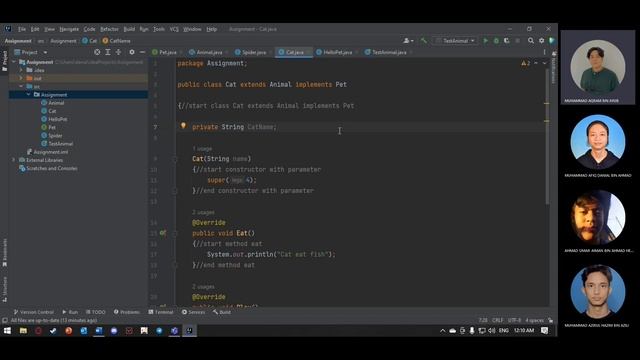Click the editor vertical scrollbar

click(x=547, y=136)
